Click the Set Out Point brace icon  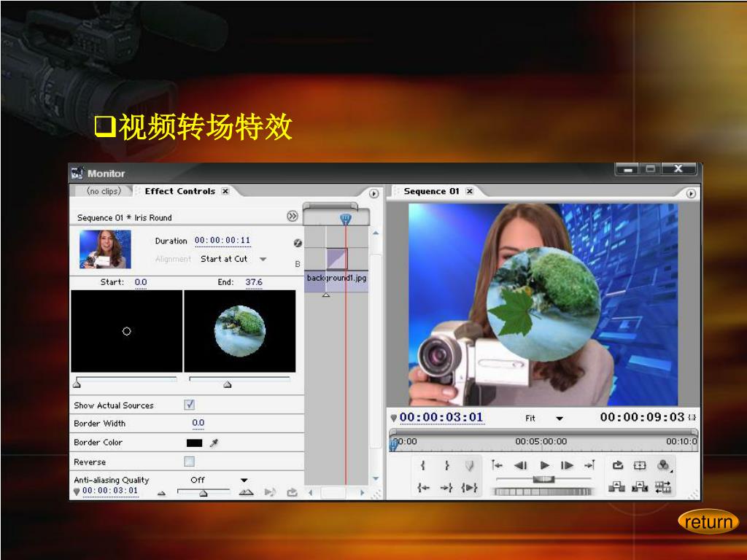pyautogui.click(x=446, y=465)
